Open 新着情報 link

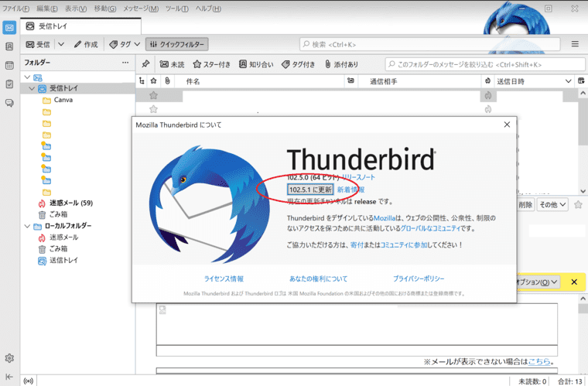click(350, 190)
